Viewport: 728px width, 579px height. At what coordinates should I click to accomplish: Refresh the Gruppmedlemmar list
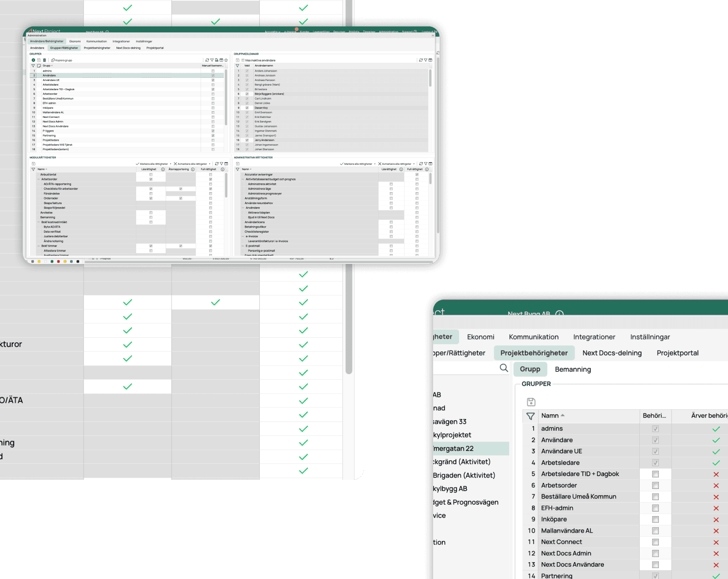pyautogui.click(x=421, y=60)
